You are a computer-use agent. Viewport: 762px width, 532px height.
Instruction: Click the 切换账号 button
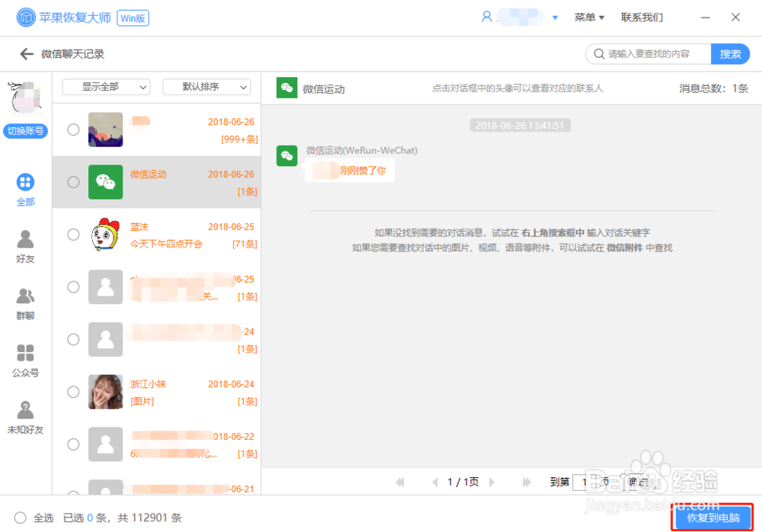pyautogui.click(x=25, y=131)
